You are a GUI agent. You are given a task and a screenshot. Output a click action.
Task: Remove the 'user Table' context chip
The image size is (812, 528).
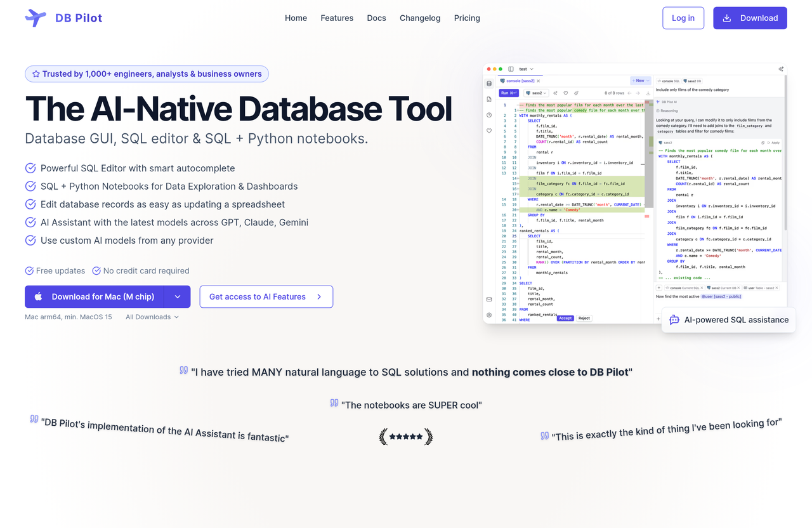776,287
